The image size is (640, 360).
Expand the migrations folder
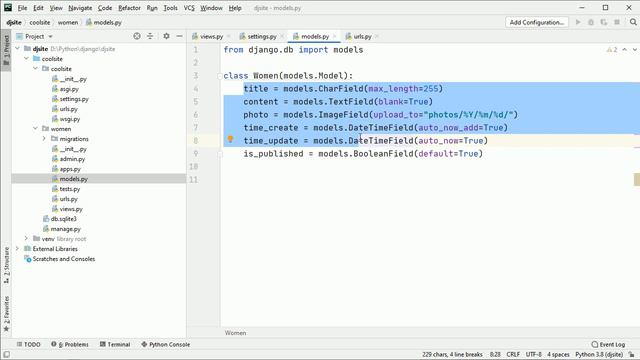44,139
